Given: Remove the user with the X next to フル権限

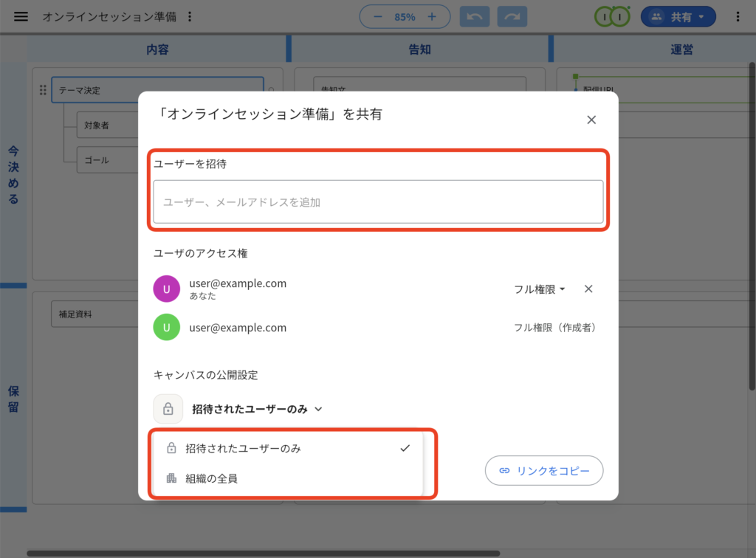Looking at the screenshot, I should [x=588, y=289].
